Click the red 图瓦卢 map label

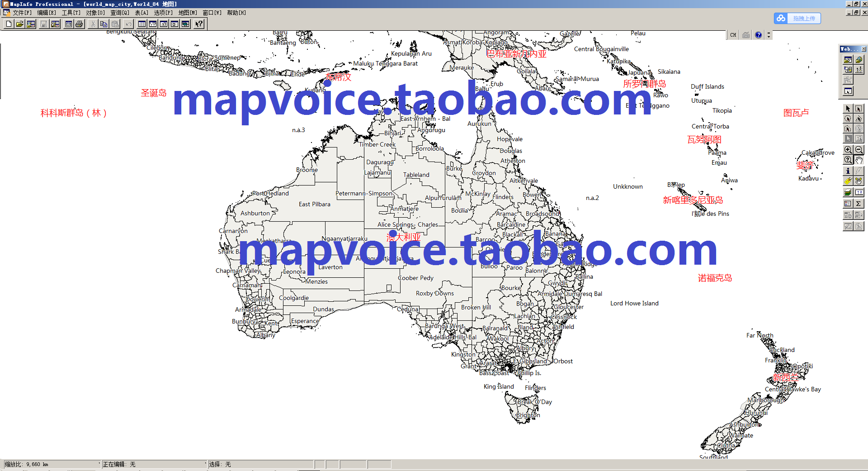tap(796, 113)
